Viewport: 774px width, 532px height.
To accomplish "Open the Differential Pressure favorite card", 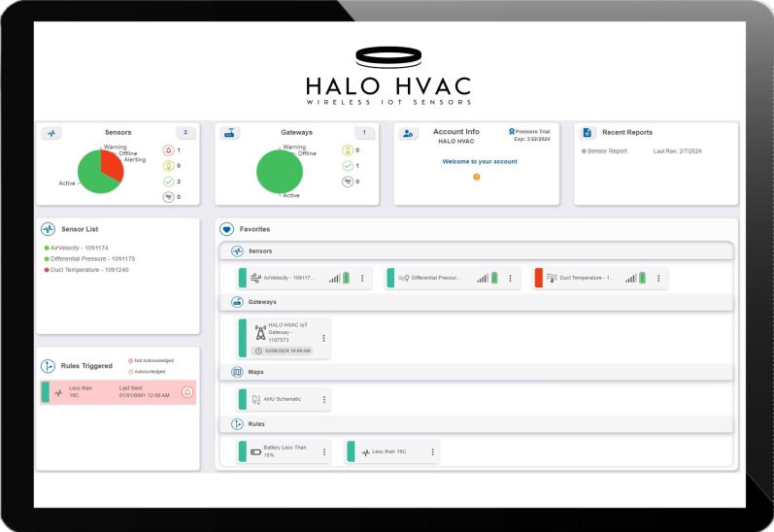I will [453, 279].
